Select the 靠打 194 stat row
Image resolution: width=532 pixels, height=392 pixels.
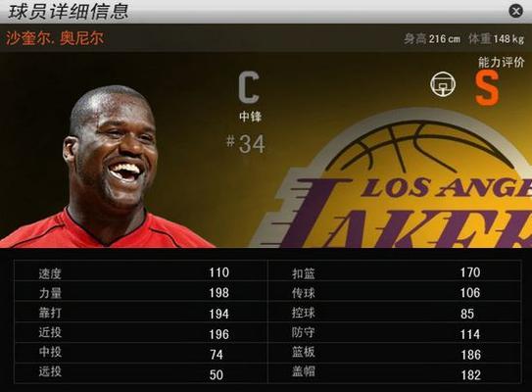pos(140,312)
